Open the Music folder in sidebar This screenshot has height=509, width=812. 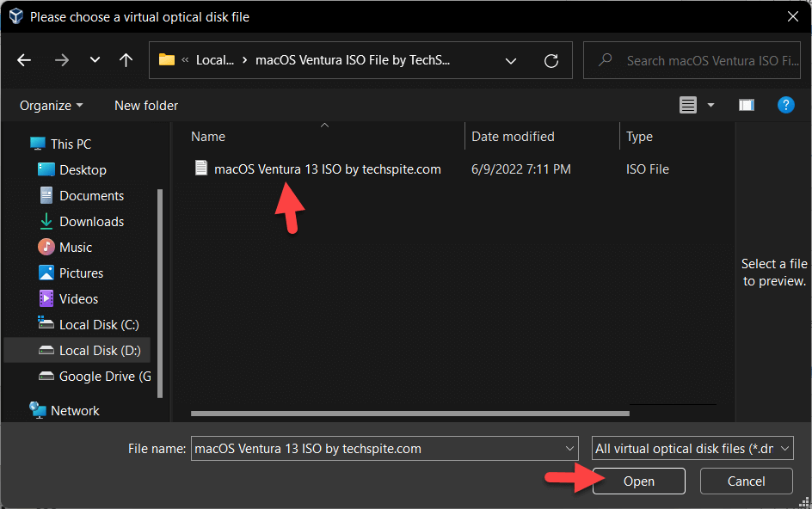tap(75, 248)
